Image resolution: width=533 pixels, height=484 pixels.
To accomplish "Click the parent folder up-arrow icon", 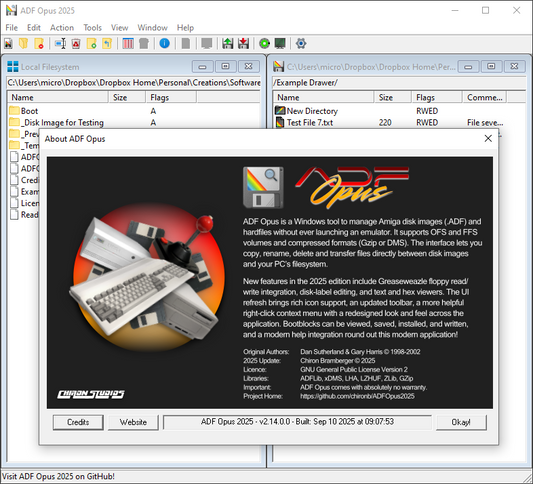I will (107, 44).
